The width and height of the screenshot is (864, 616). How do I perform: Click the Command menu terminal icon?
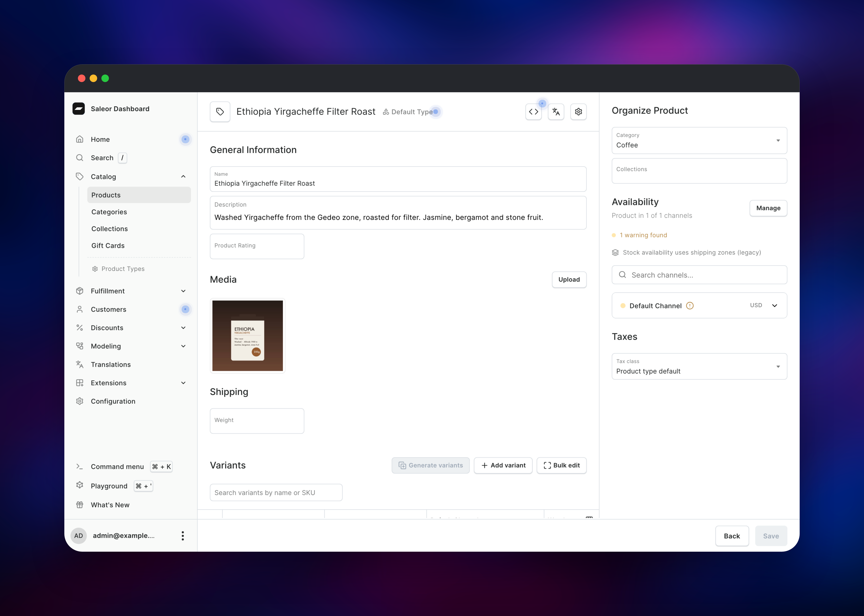pos(80,467)
